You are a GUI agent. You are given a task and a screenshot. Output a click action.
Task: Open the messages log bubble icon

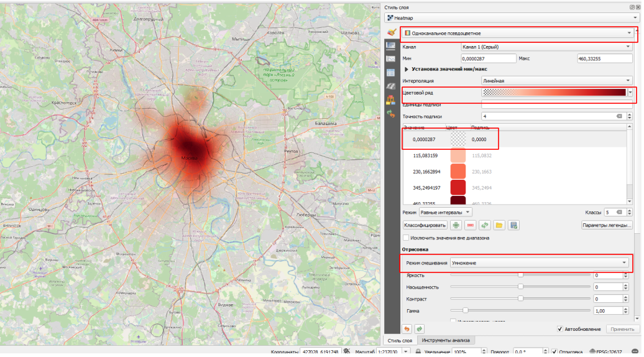pos(635,352)
